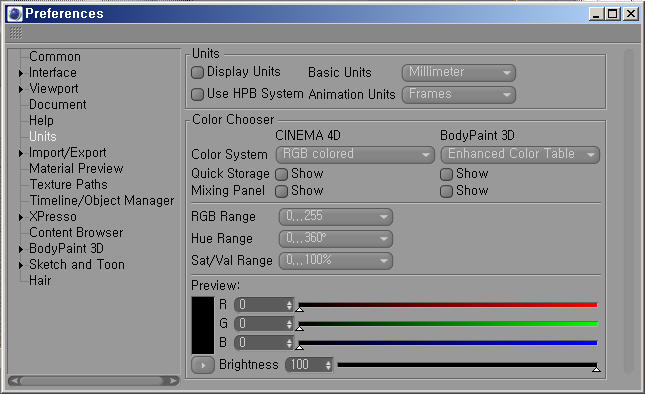
Task: Click the left arrow of horizontal scrollbar
Action: 15,381
